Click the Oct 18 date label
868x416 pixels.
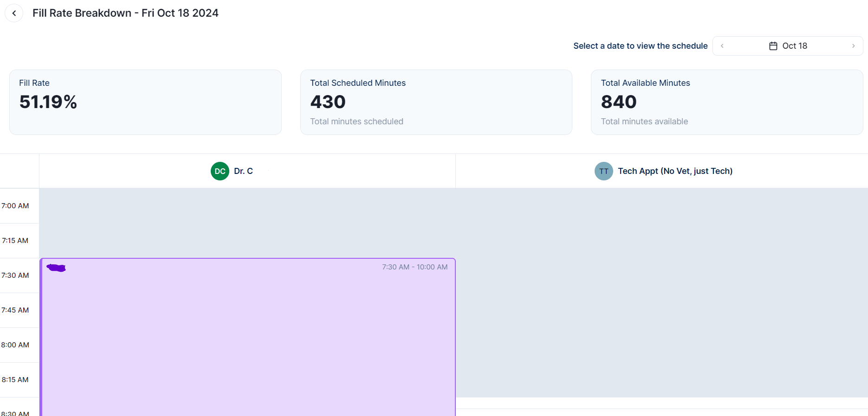[x=795, y=46]
